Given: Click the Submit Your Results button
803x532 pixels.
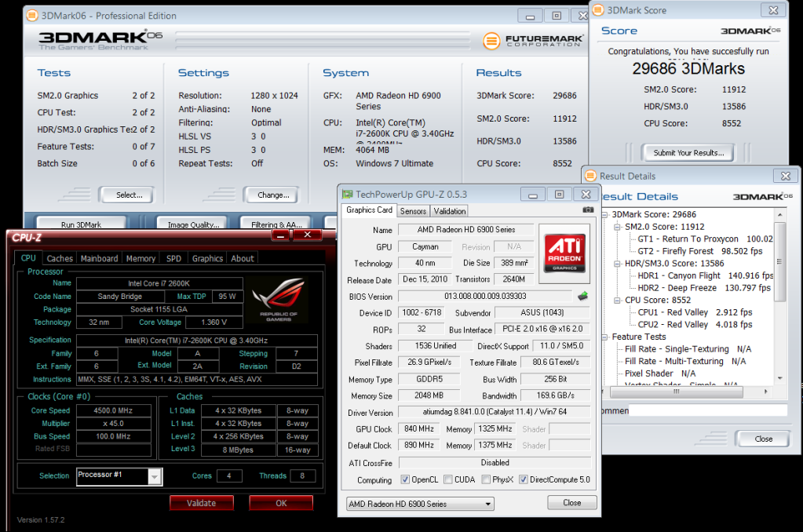Looking at the screenshot, I should coord(688,153).
